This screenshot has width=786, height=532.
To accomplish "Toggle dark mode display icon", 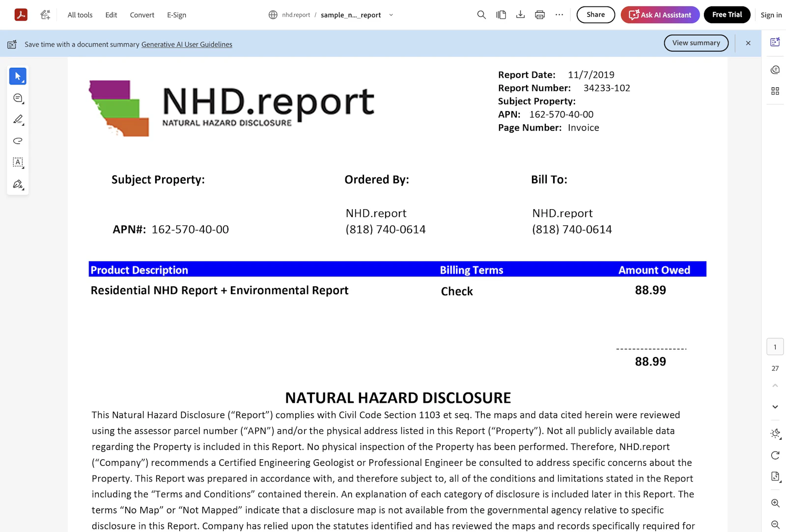I will click(775, 434).
